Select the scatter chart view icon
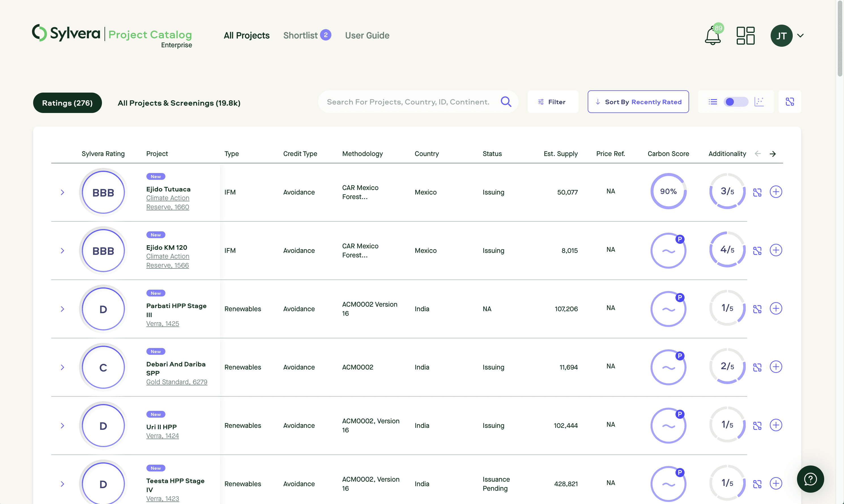The image size is (844, 504). [x=759, y=102]
